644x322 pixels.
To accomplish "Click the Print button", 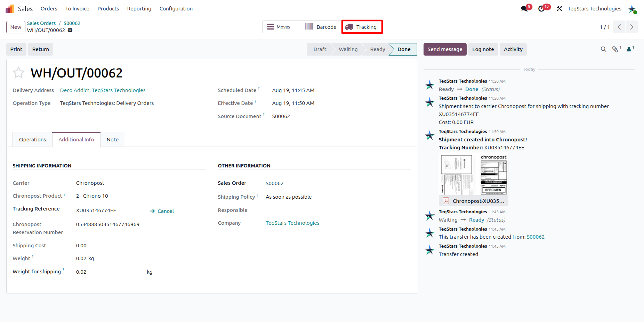I will point(16,49).
